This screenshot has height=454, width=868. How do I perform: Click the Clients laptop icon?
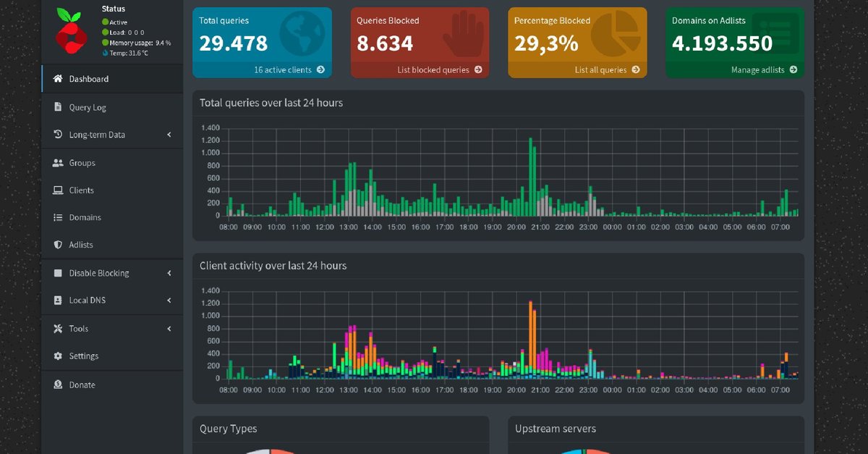click(x=58, y=190)
